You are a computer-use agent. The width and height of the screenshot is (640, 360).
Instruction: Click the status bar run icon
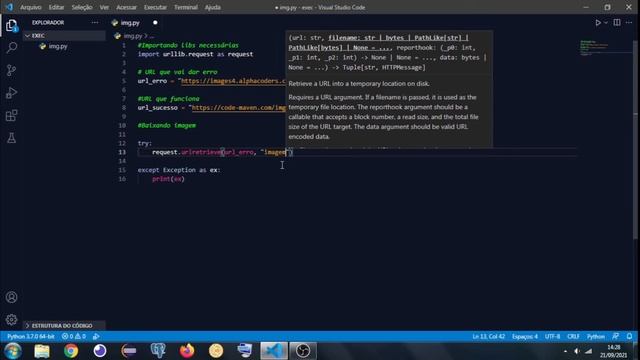pos(96,336)
